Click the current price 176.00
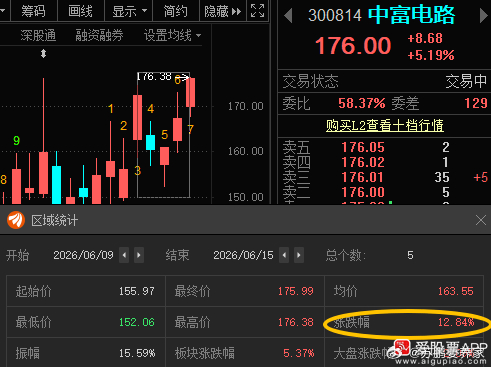This screenshot has height=367, width=491. click(x=353, y=46)
